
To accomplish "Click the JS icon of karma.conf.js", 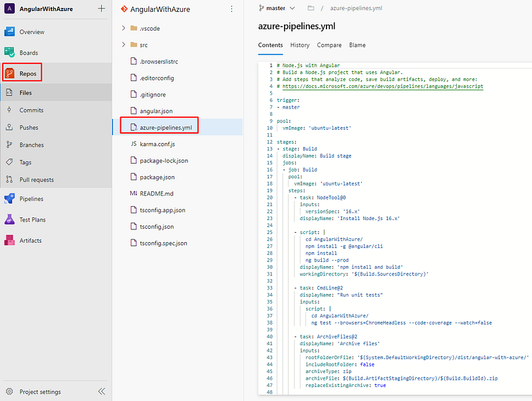I will click(x=134, y=144).
